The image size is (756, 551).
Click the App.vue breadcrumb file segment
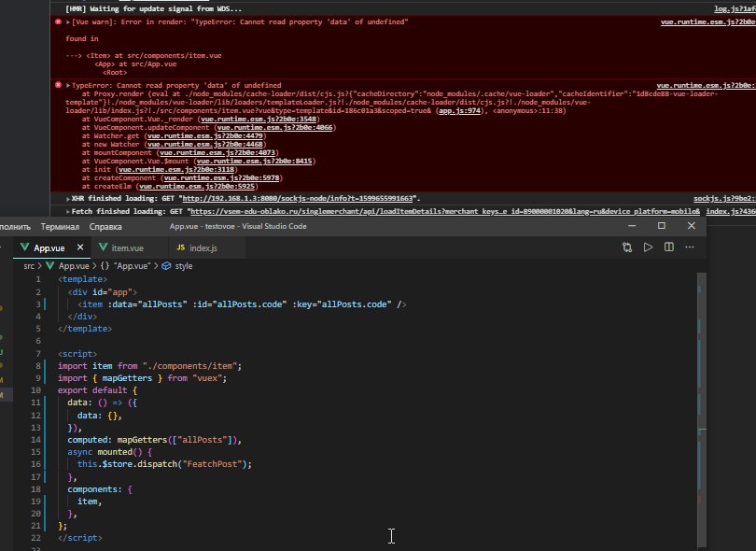tap(74, 266)
